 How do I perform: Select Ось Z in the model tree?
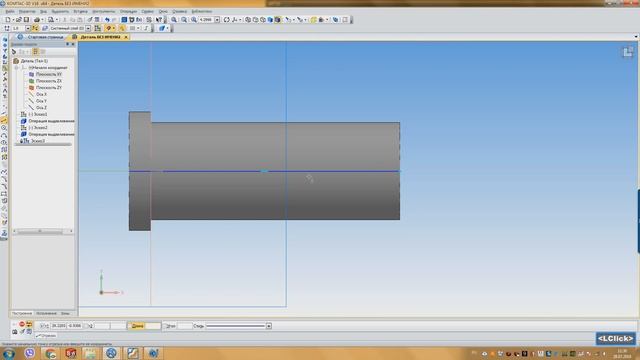point(41,107)
